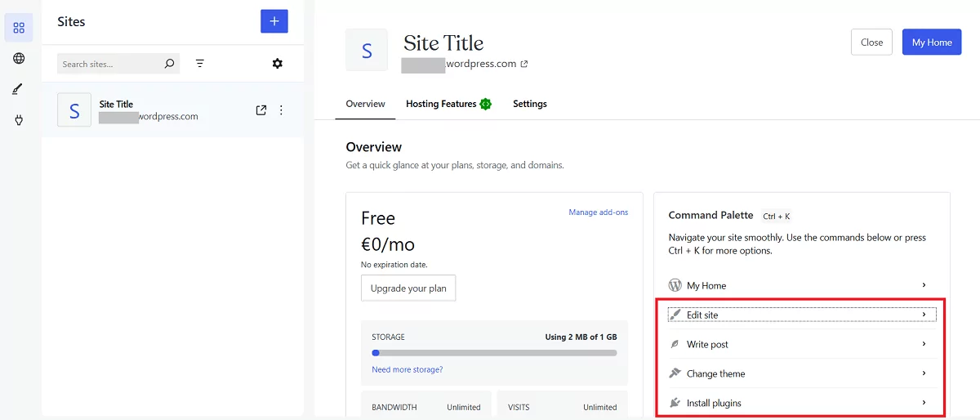Open the three-dot menu for Site Title
980x420 pixels.
pyautogui.click(x=282, y=110)
